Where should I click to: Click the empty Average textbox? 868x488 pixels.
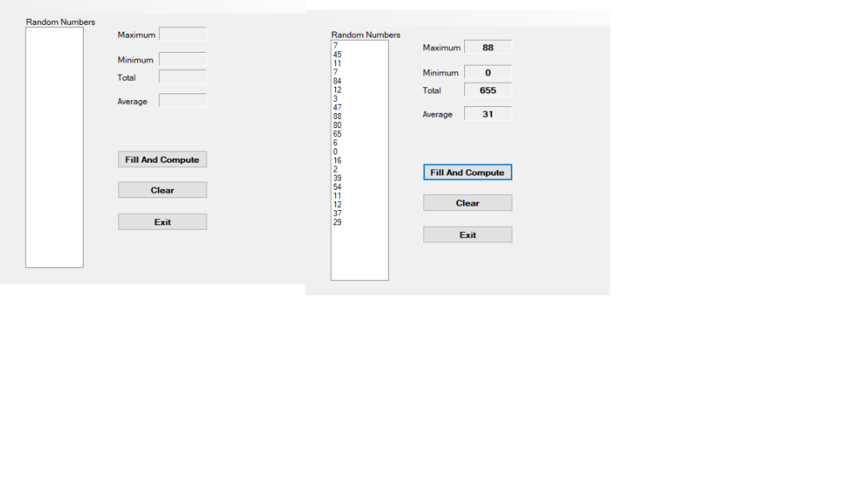(x=183, y=100)
